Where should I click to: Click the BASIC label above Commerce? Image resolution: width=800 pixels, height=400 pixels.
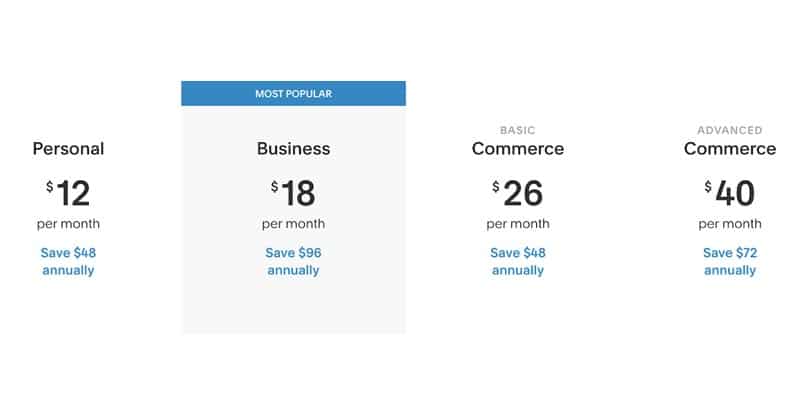click(x=518, y=131)
